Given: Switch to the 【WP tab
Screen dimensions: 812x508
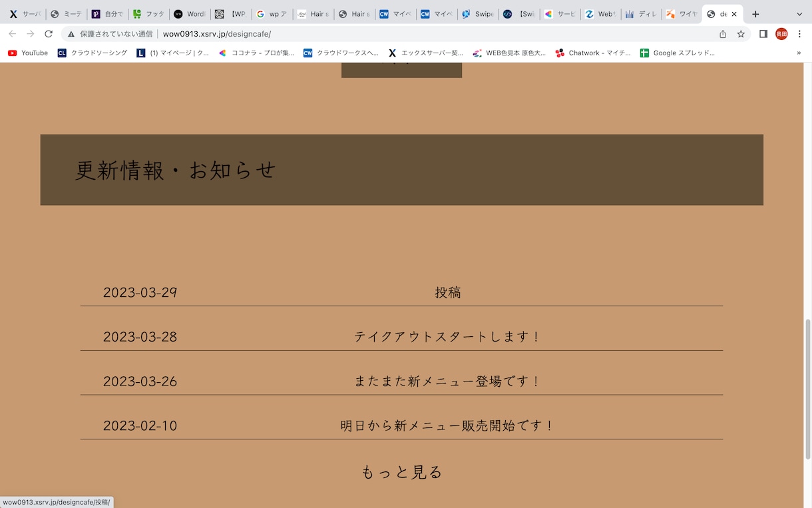Looking at the screenshot, I should (x=230, y=14).
